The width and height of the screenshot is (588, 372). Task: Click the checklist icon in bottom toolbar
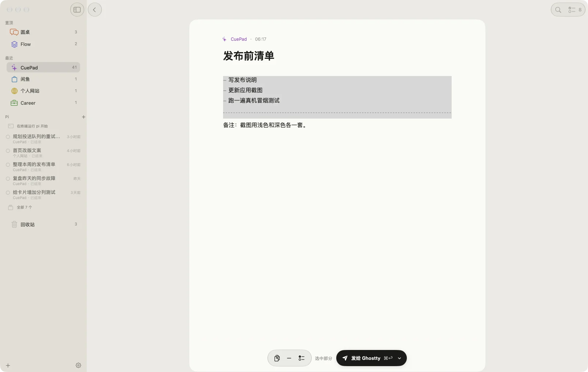coord(301,358)
